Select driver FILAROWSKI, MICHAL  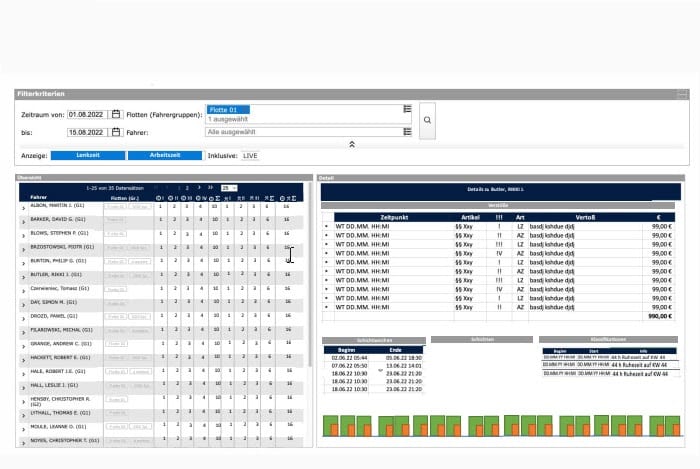(x=61, y=330)
